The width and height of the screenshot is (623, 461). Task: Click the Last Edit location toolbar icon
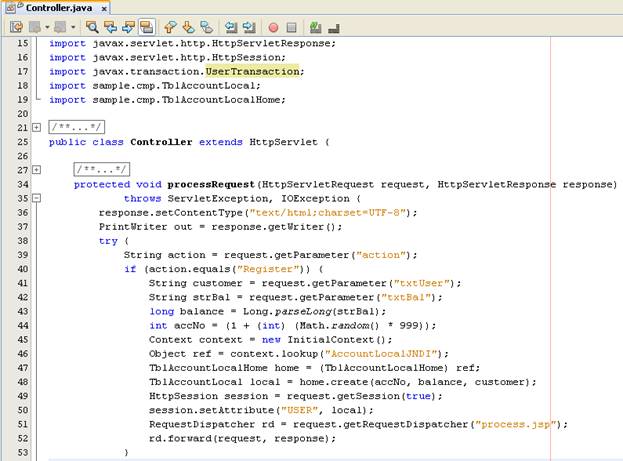click(16, 27)
